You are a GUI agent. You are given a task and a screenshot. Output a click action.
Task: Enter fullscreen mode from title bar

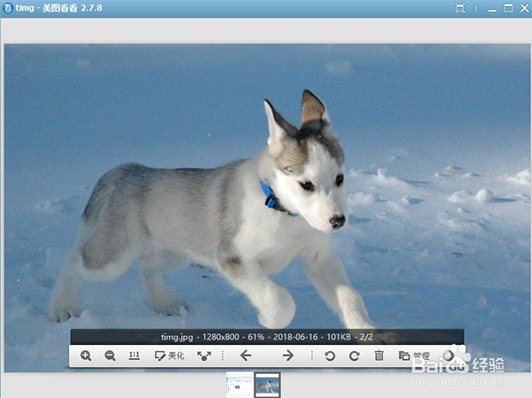(x=459, y=8)
